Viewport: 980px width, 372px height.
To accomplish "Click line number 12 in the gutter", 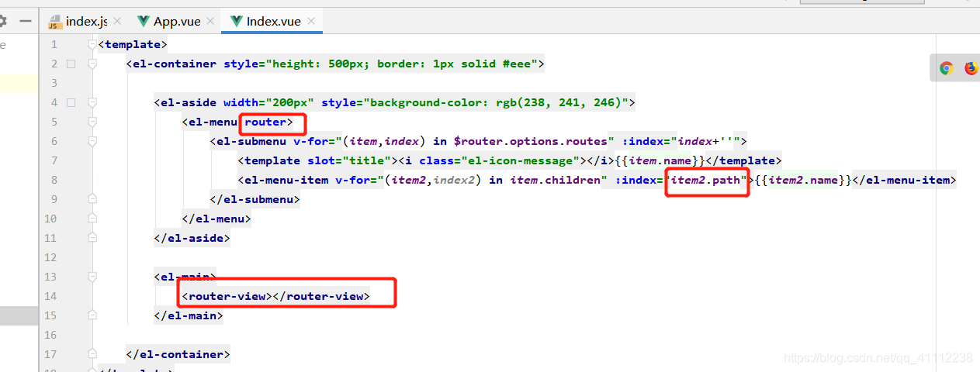I will click(51, 257).
